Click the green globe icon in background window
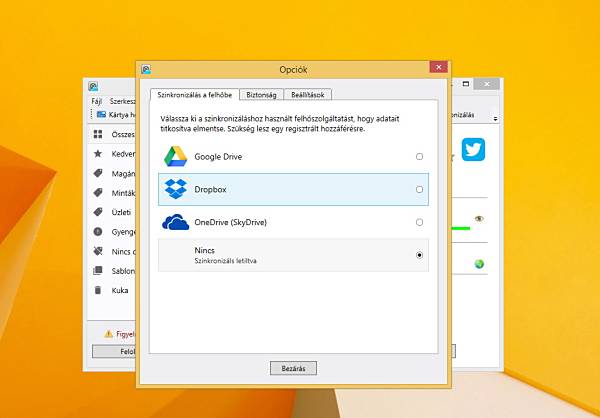Viewport: 600px width, 418px height. point(479,264)
